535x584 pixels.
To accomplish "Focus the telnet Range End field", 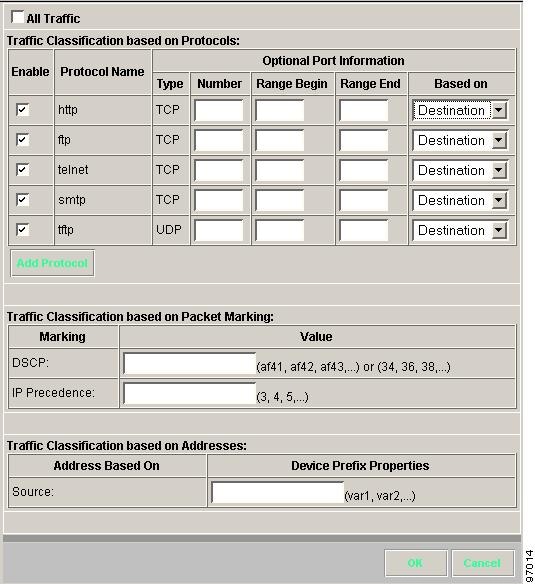I will (363, 171).
